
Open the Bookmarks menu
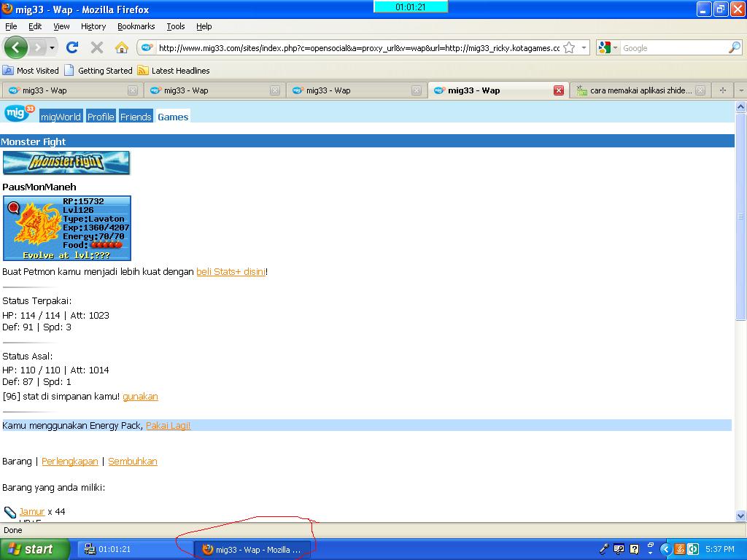pos(136,26)
